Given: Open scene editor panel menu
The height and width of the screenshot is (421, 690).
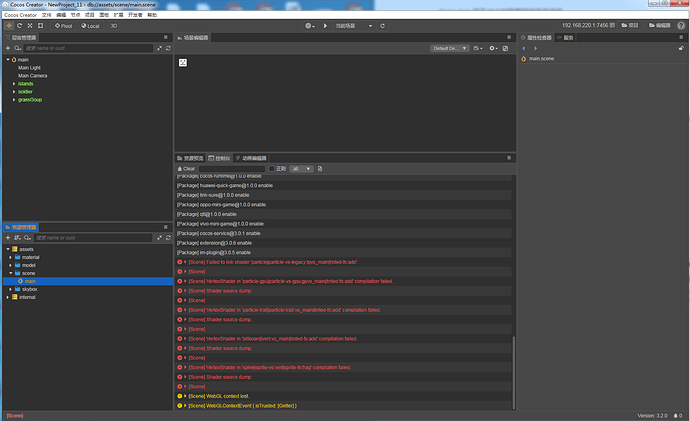Looking at the screenshot, I should click(509, 37).
